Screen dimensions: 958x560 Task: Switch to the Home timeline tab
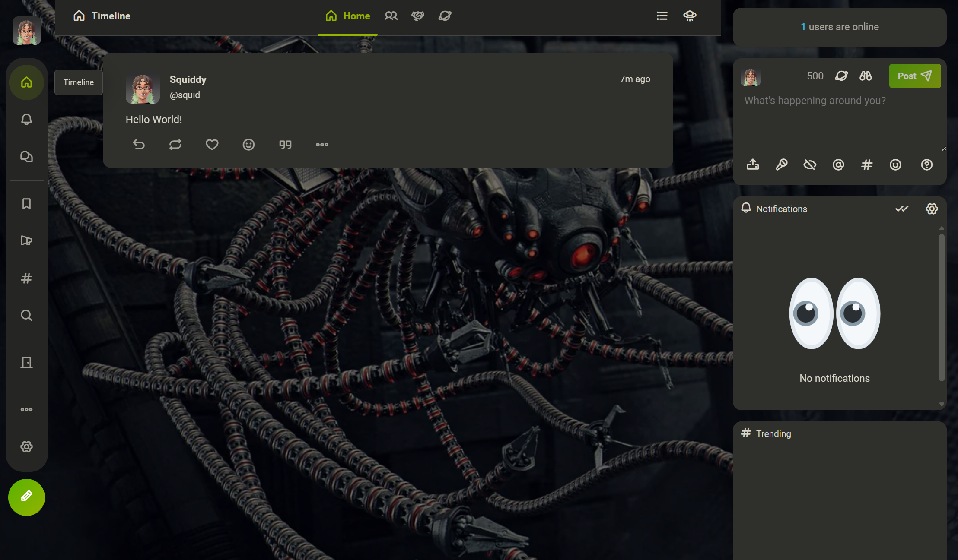(348, 16)
